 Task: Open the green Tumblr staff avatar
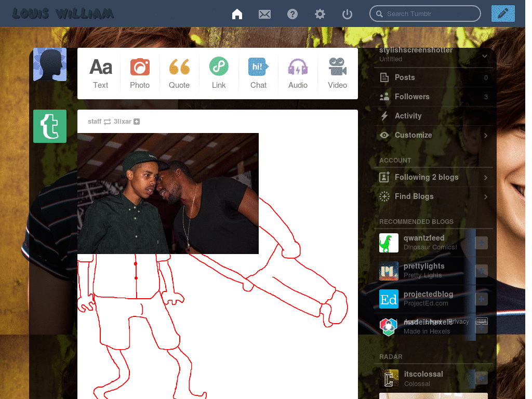(x=50, y=126)
